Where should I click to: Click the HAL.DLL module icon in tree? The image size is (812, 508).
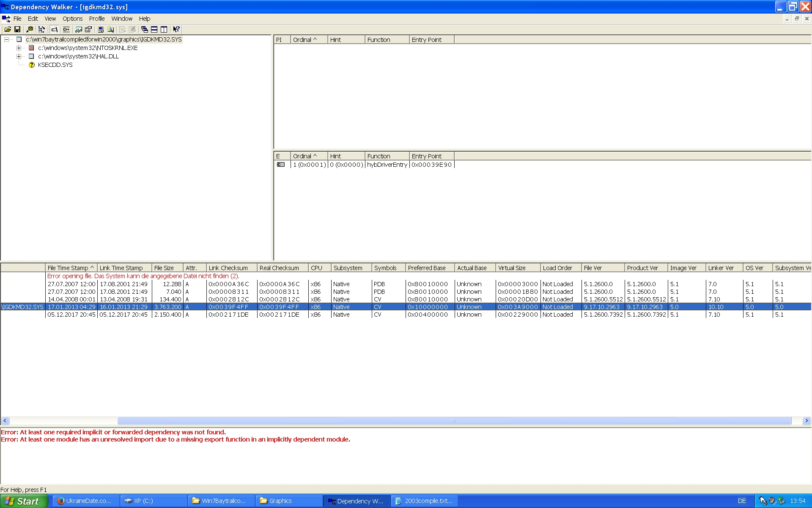[x=31, y=56]
